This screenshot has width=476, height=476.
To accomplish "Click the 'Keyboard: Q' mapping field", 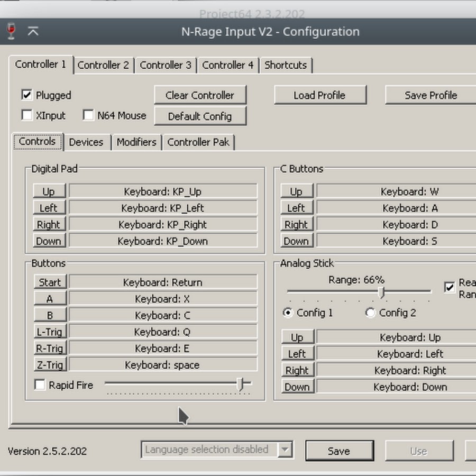I will [x=163, y=332].
